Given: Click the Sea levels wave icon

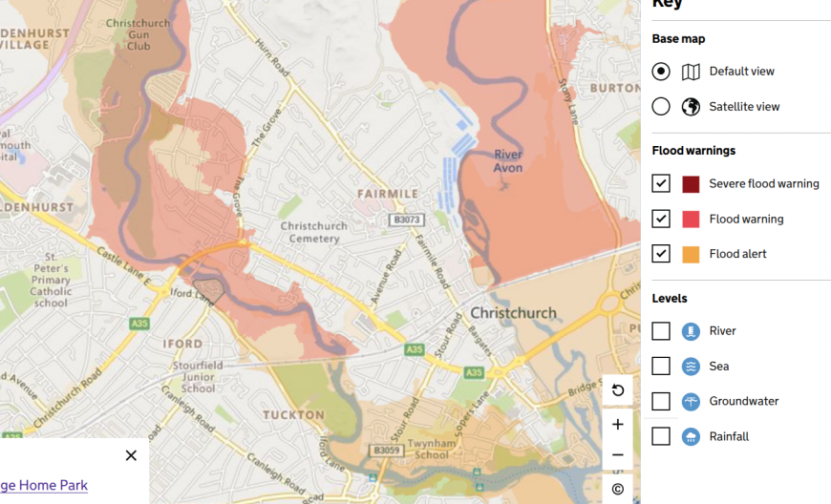Looking at the screenshot, I should point(691,367).
